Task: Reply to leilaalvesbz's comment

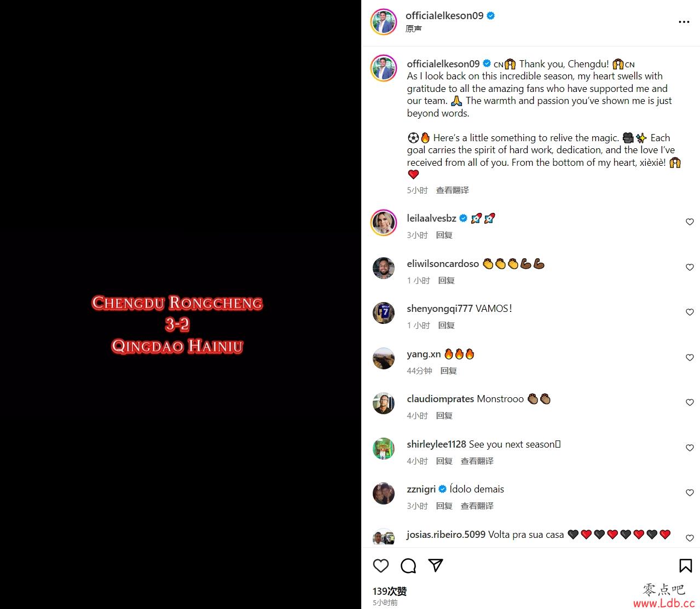Action: click(444, 235)
